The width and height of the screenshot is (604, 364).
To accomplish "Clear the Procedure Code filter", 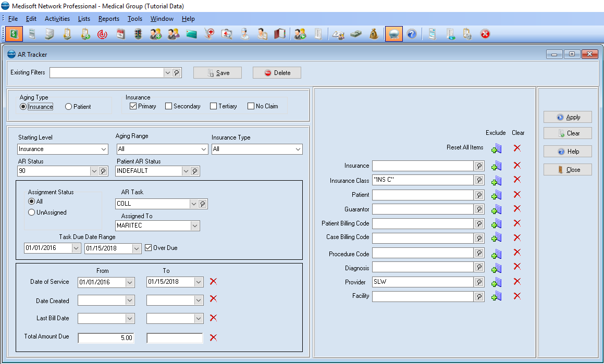I will pos(517,253).
